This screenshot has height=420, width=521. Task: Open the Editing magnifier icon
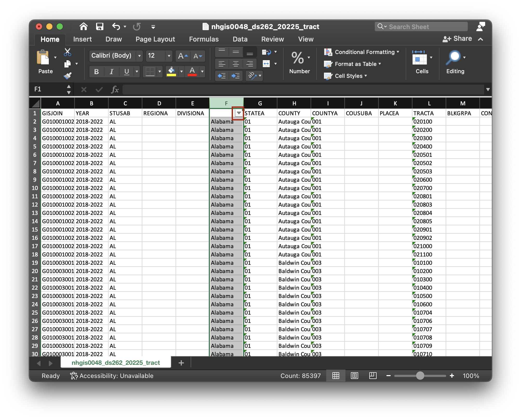tap(453, 58)
